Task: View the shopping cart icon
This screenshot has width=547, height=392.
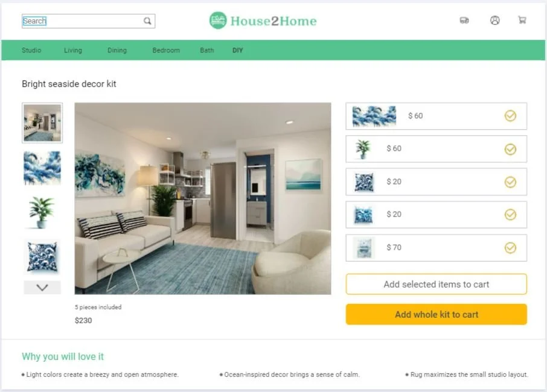Action: (522, 20)
